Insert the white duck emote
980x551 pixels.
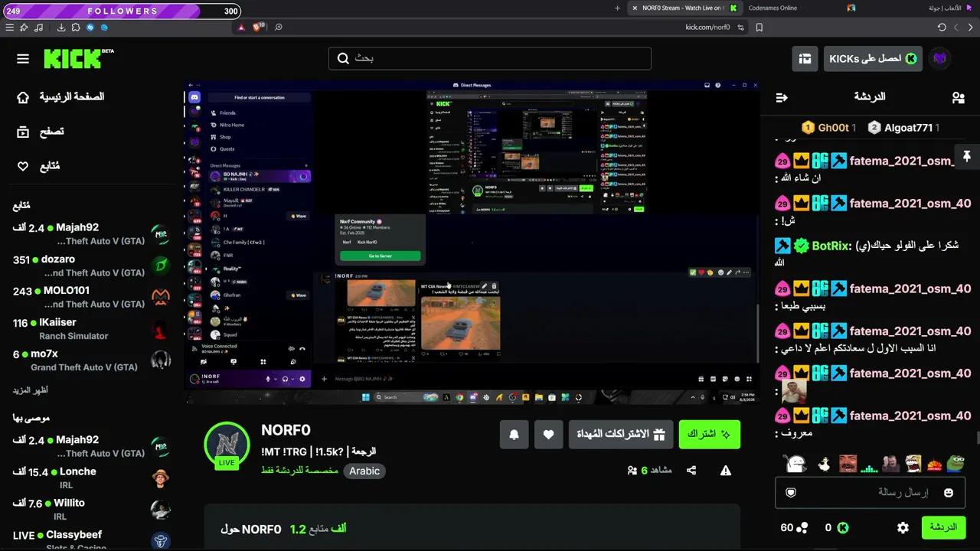[x=824, y=463]
